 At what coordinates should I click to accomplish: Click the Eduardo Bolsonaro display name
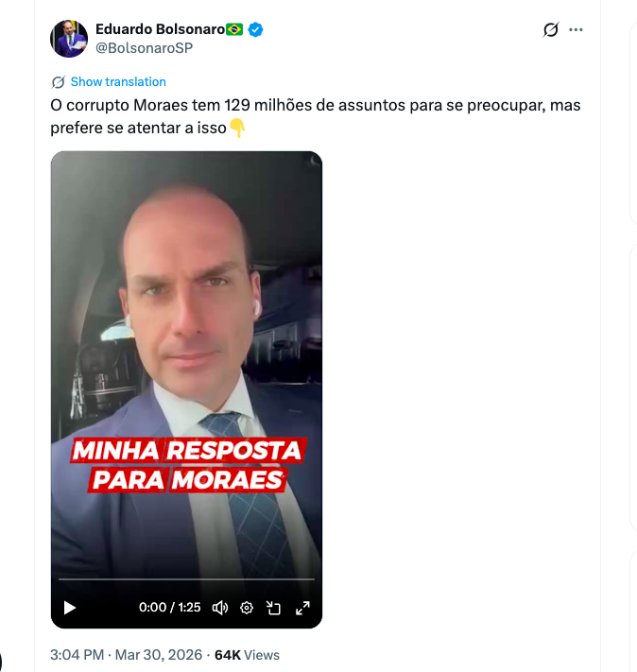[x=160, y=29]
